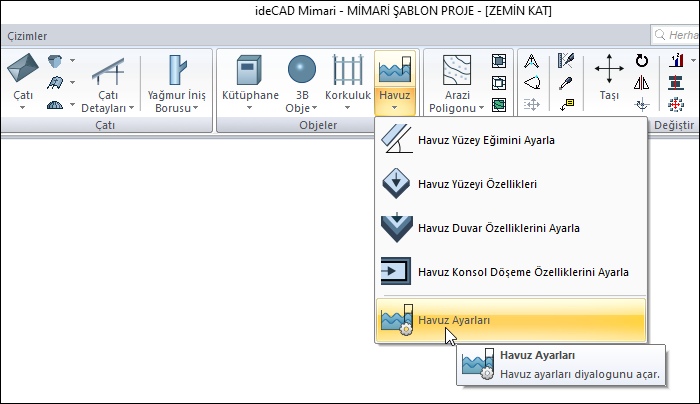Screen dimensions: 700x404
Task: Open Havuz Ayarları menu entry
Action: tap(511, 320)
